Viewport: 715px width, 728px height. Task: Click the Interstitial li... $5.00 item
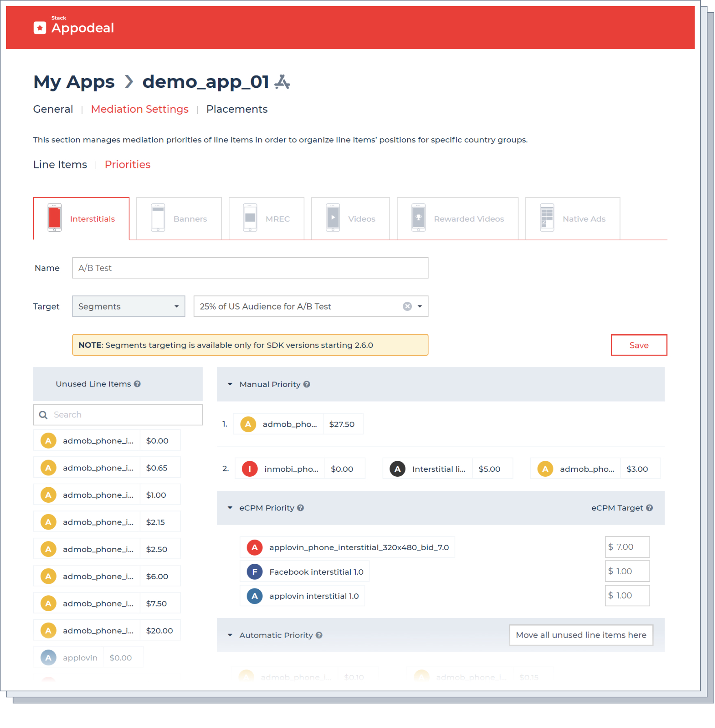pos(448,469)
